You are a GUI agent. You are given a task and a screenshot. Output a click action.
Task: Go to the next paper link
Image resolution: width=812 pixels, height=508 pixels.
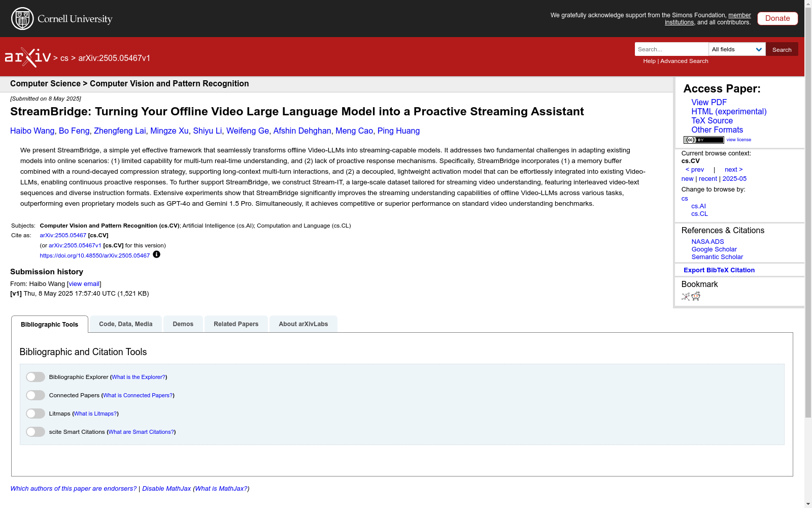[x=734, y=170]
